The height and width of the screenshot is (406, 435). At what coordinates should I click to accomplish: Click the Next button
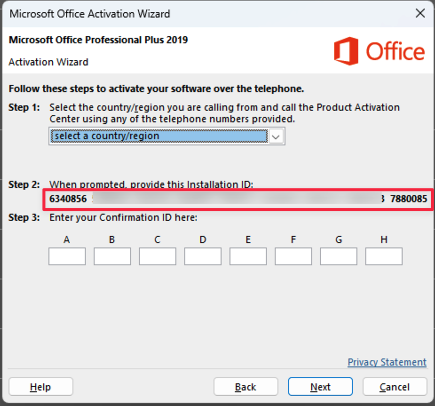tap(320, 387)
